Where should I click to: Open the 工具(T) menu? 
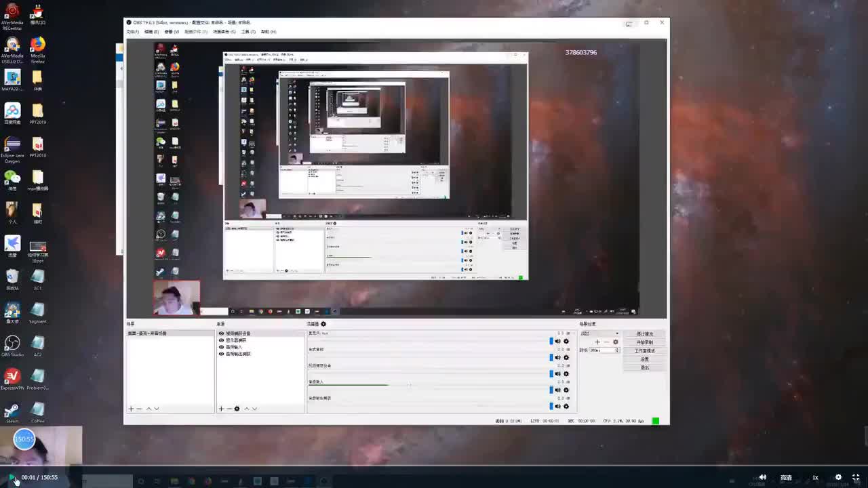pos(248,32)
